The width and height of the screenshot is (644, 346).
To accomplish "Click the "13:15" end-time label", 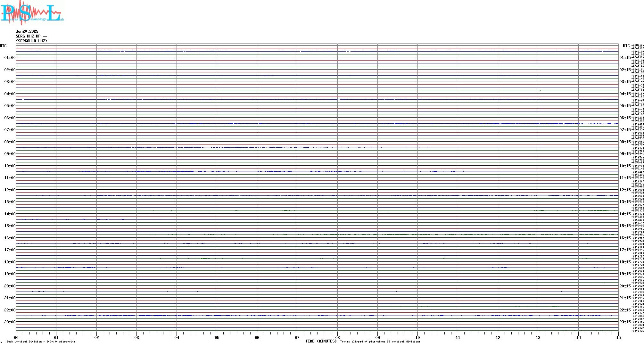I will [x=625, y=202].
